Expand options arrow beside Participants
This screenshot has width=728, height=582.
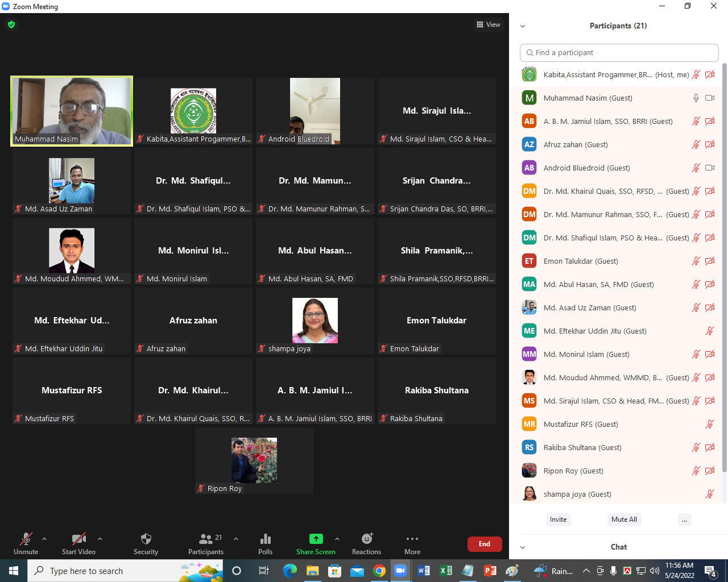tap(236, 539)
